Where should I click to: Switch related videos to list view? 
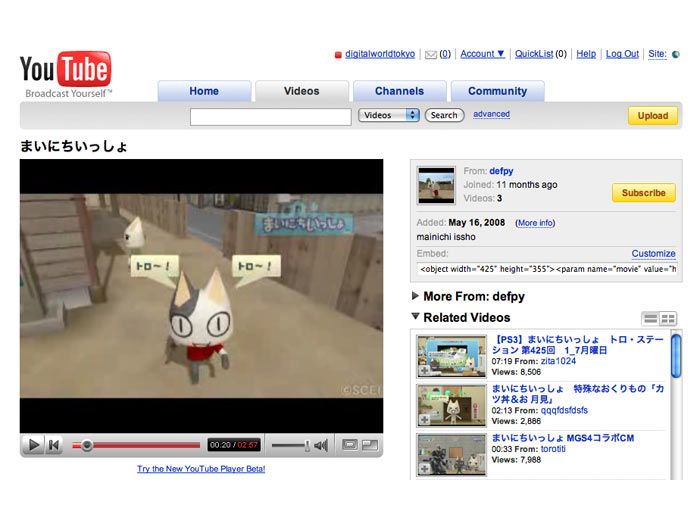coord(650,319)
